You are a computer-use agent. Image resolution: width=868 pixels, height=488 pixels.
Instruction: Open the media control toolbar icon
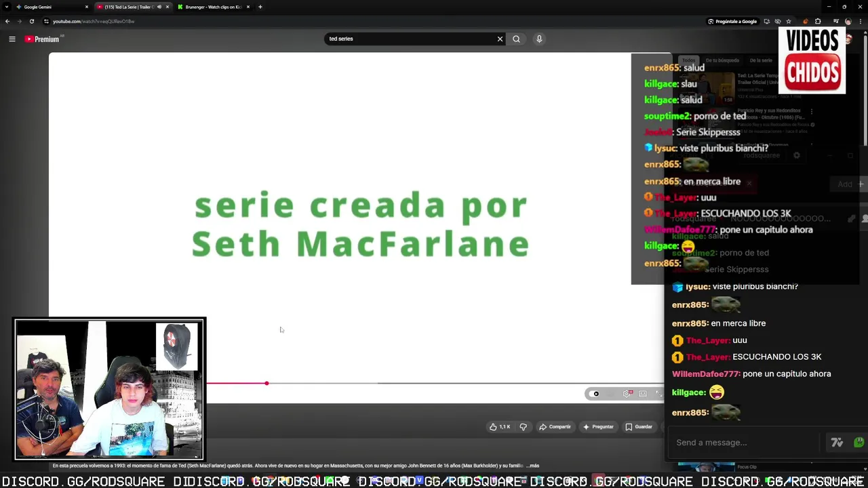pos(835,21)
